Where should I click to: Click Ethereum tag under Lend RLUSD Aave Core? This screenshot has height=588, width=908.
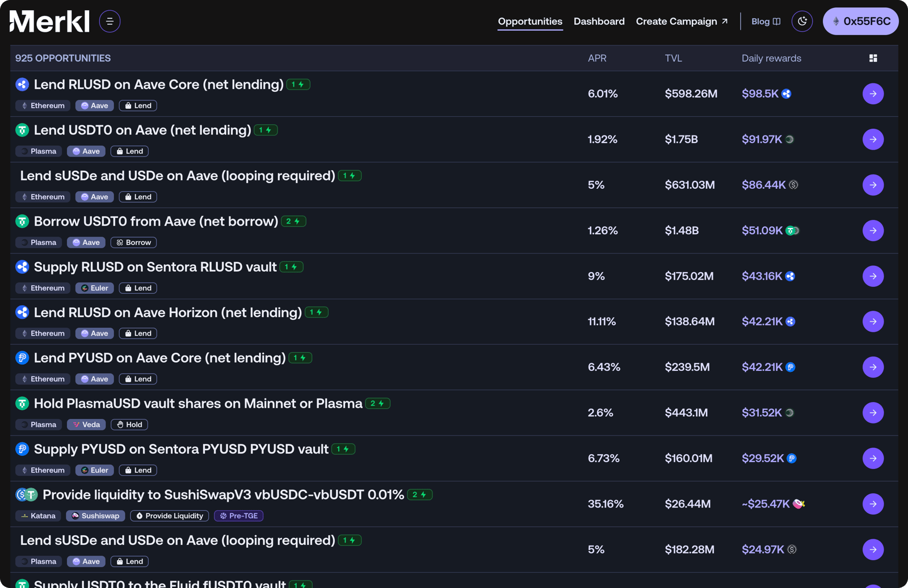point(43,105)
